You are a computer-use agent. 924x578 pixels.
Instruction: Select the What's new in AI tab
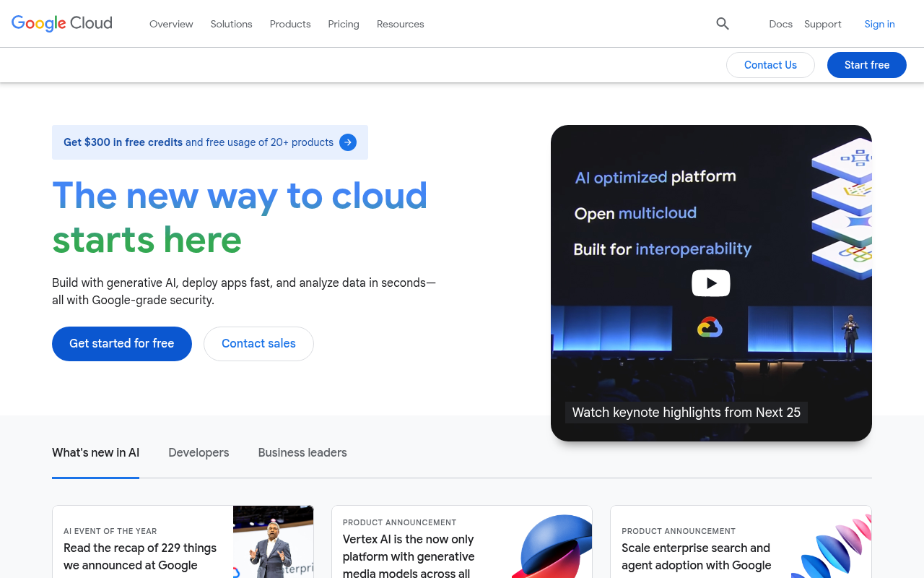click(x=95, y=452)
